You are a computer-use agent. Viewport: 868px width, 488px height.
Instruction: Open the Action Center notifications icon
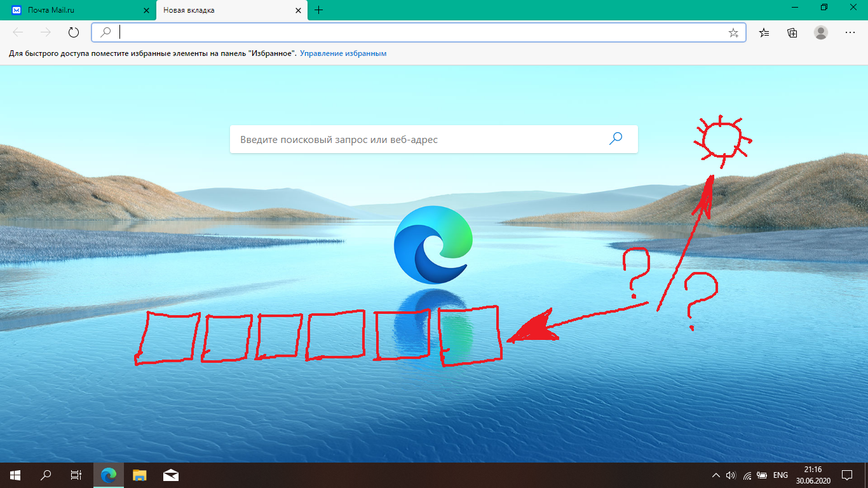pyautogui.click(x=847, y=475)
